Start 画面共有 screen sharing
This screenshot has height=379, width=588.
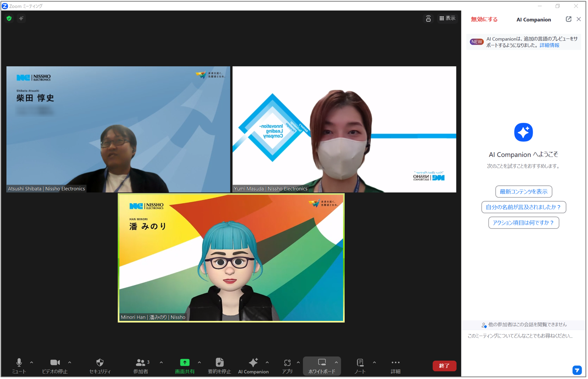tap(185, 366)
